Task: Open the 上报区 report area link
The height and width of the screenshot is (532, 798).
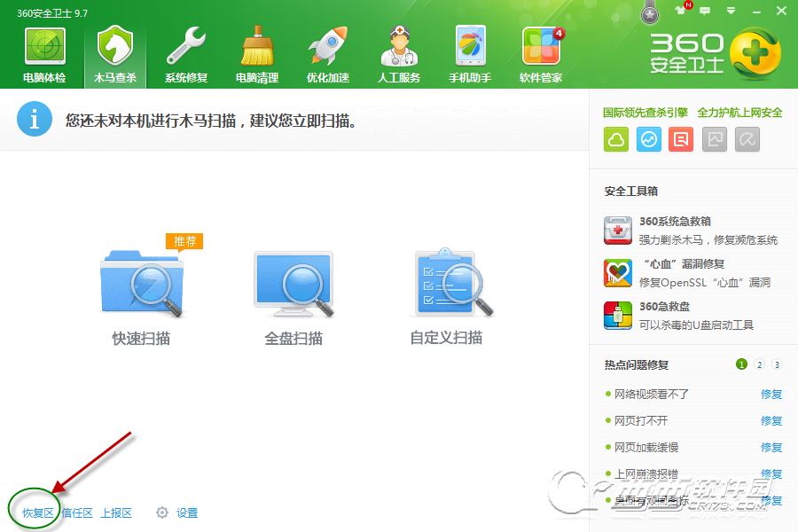Action: [x=116, y=512]
